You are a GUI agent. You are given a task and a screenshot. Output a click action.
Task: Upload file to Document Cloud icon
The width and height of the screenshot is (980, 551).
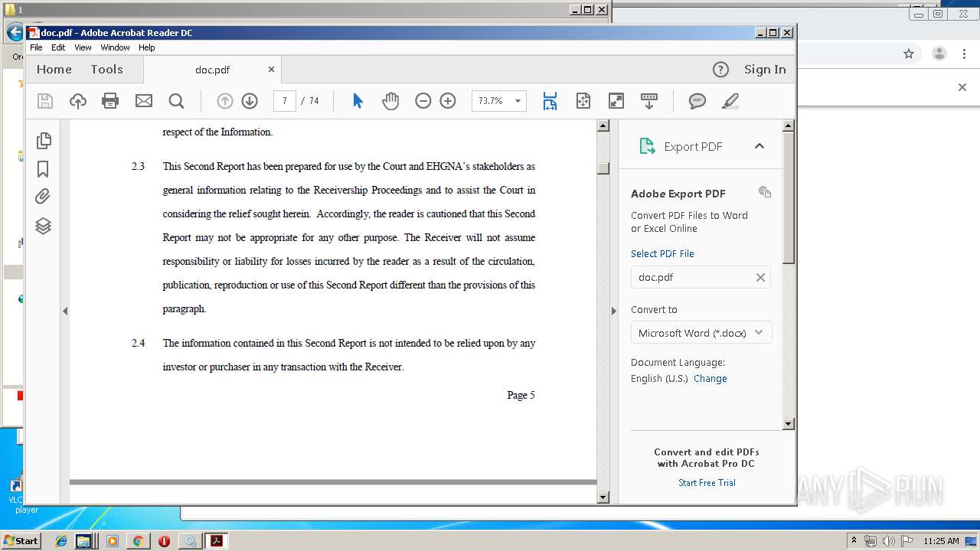point(78,101)
